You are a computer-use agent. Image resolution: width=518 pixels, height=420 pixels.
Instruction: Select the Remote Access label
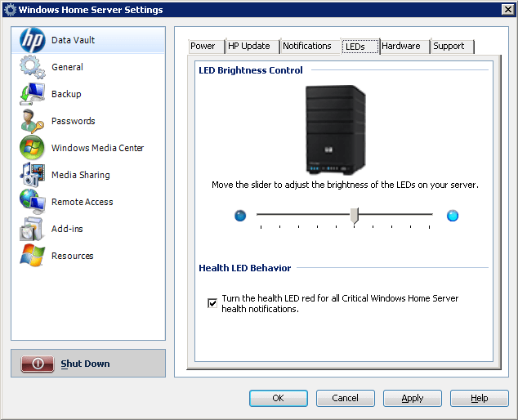click(83, 202)
